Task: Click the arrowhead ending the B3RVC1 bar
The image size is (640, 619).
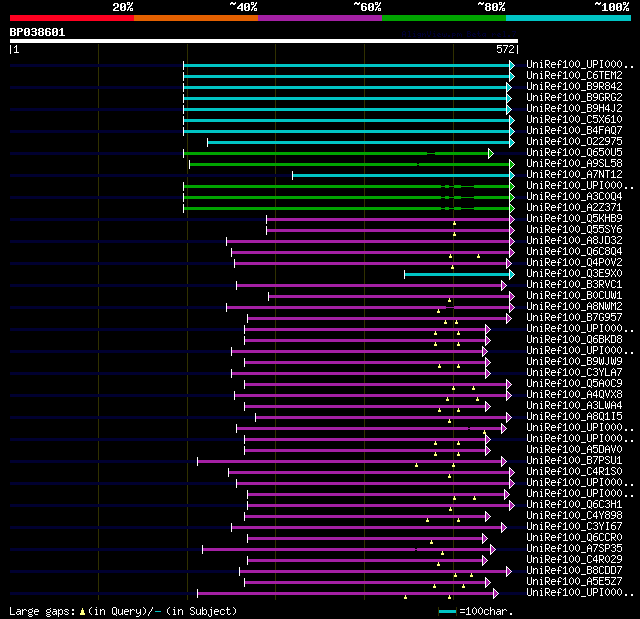Action: point(504,286)
